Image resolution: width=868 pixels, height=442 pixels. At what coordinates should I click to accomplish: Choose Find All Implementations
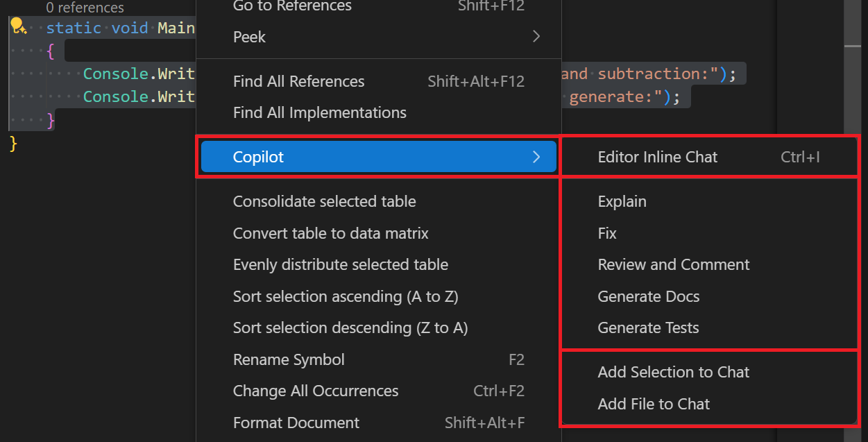(x=378, y=112)
